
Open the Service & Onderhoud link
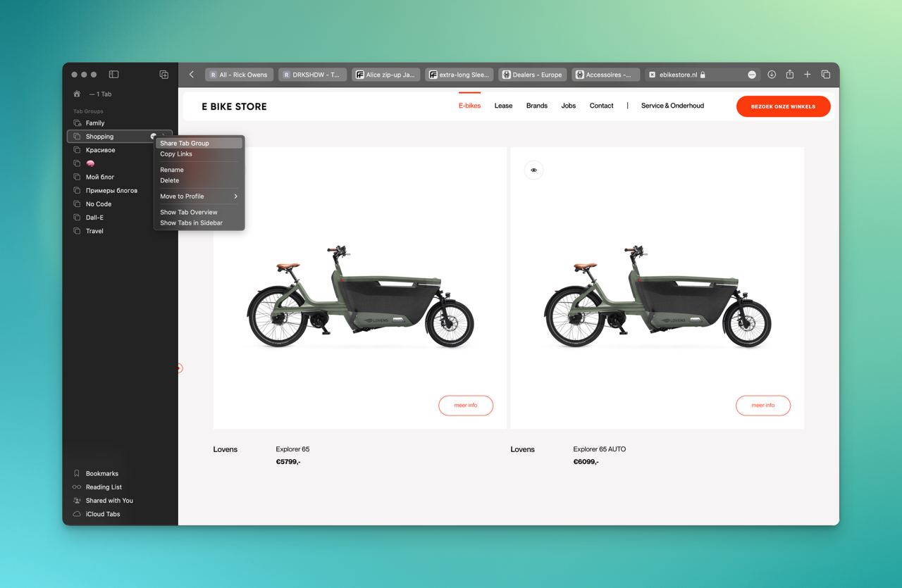click(x=672, y=106)
